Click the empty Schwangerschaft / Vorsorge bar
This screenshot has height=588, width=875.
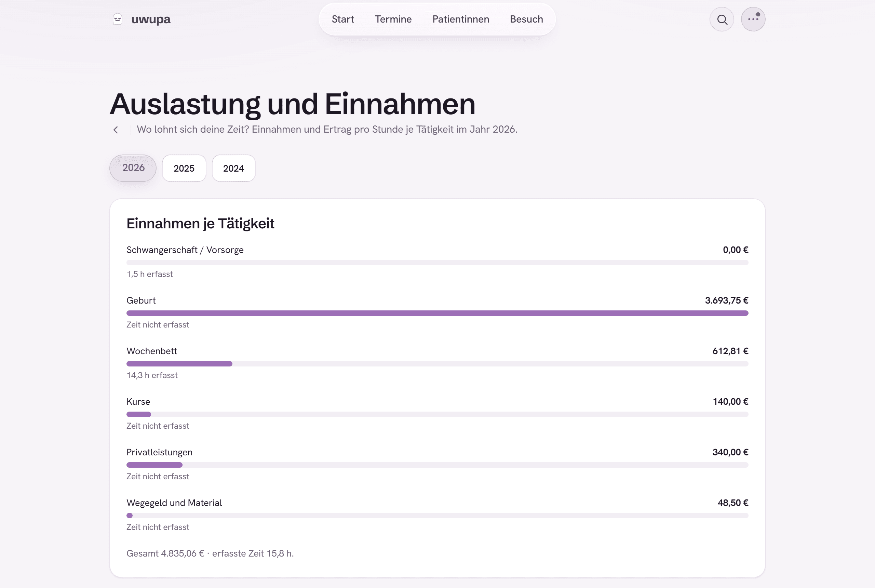437,263
